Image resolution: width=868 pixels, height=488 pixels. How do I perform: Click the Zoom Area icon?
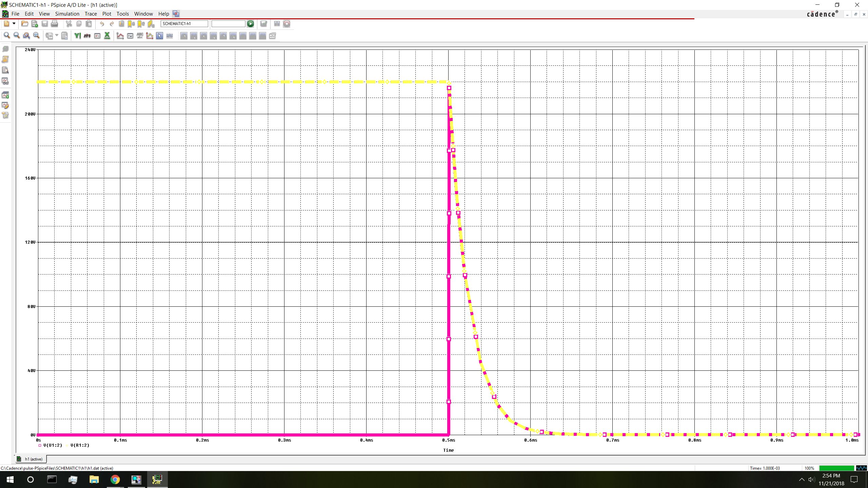point(26,36)
